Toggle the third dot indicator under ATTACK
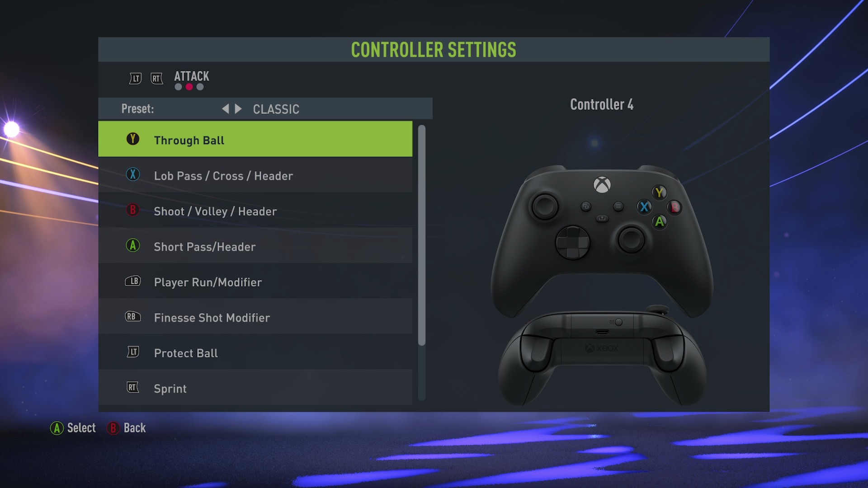 [200, 87]
